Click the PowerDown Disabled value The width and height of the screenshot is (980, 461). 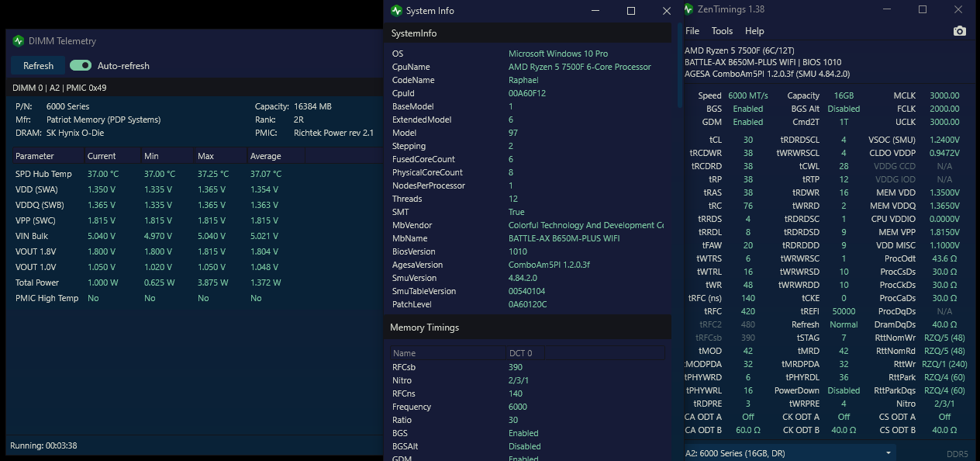pos(844,390)
